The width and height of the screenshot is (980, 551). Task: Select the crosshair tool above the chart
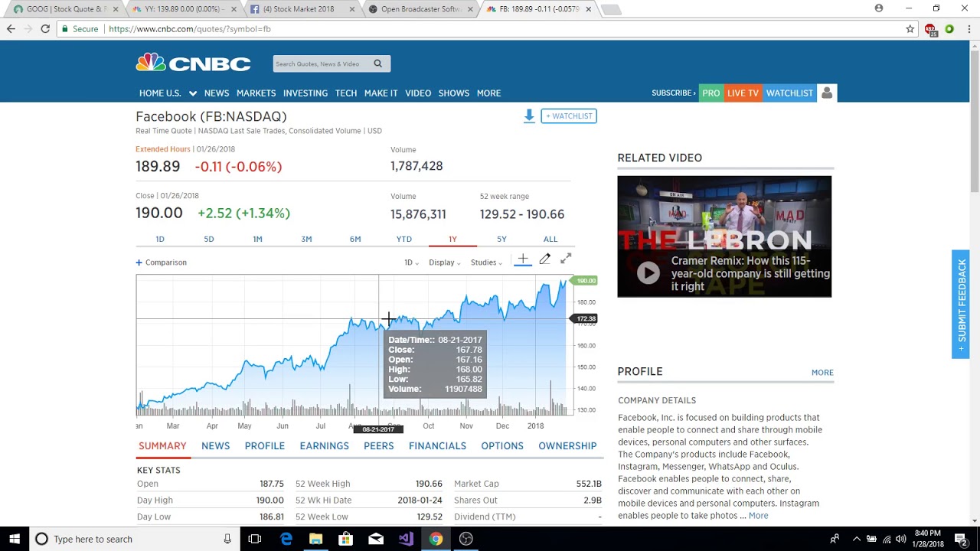523,259
